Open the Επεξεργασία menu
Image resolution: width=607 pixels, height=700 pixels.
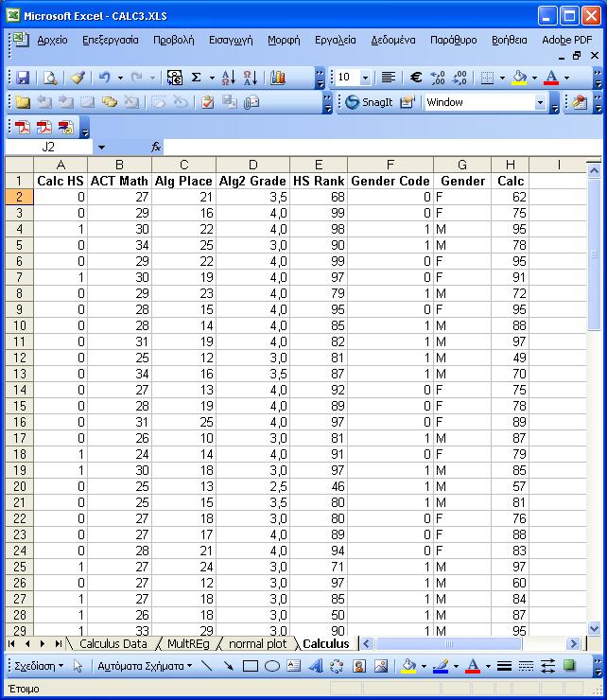tap(111, 40)
